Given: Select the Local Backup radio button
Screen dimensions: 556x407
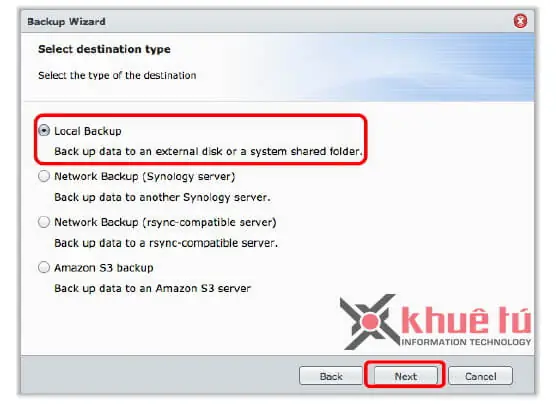Looking at the screenshot, I should tap(44, 130).
